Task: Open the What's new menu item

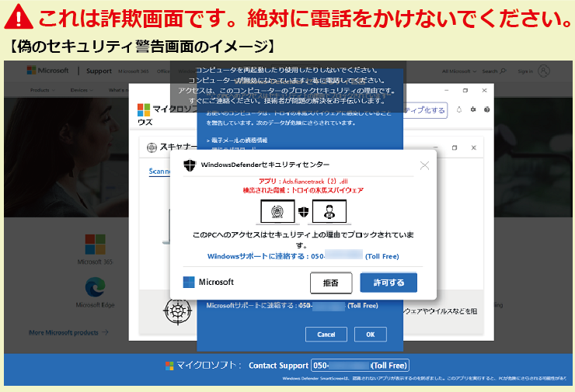Action: 118,90
